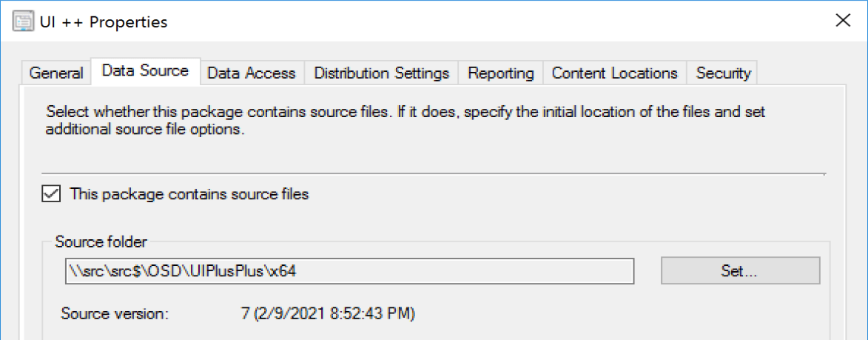The width and height of the screenshot is (868, 340).
Task: Select the Data Source tab
Action: tap(145, 72)
